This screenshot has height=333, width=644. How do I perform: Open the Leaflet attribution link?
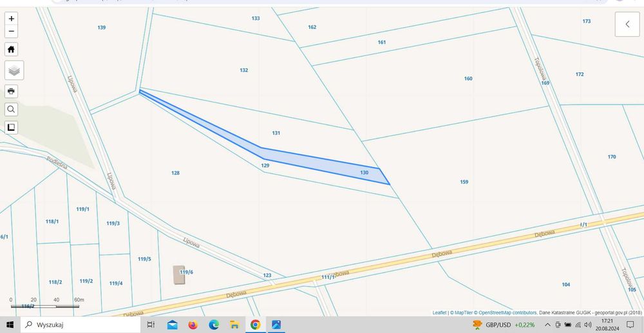[439, 313]
